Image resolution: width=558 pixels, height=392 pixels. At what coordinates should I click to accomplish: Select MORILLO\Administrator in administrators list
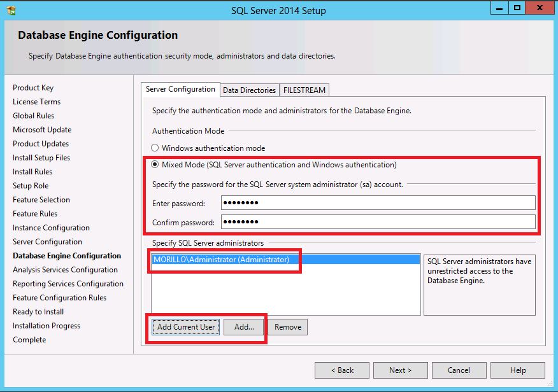coord(286,260)
